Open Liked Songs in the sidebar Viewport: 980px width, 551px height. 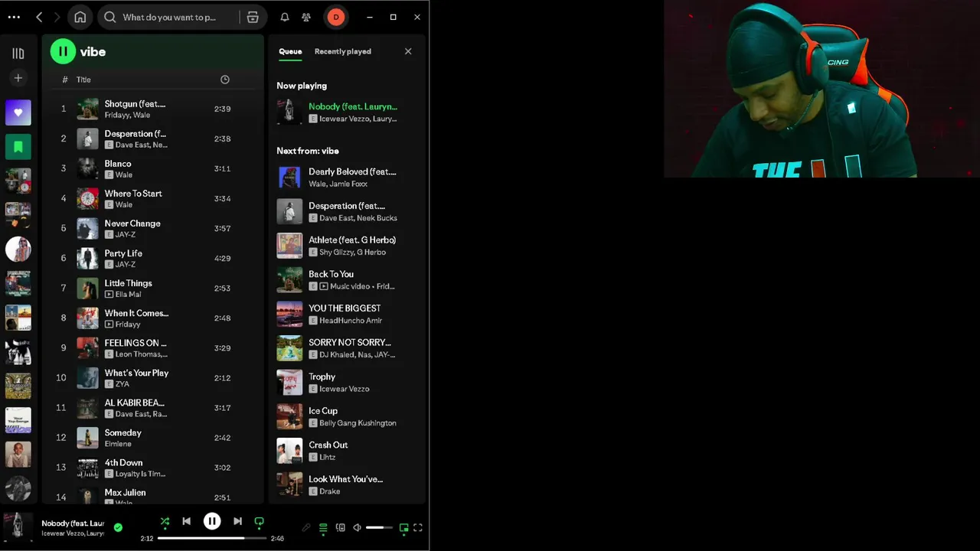(18, 112)
